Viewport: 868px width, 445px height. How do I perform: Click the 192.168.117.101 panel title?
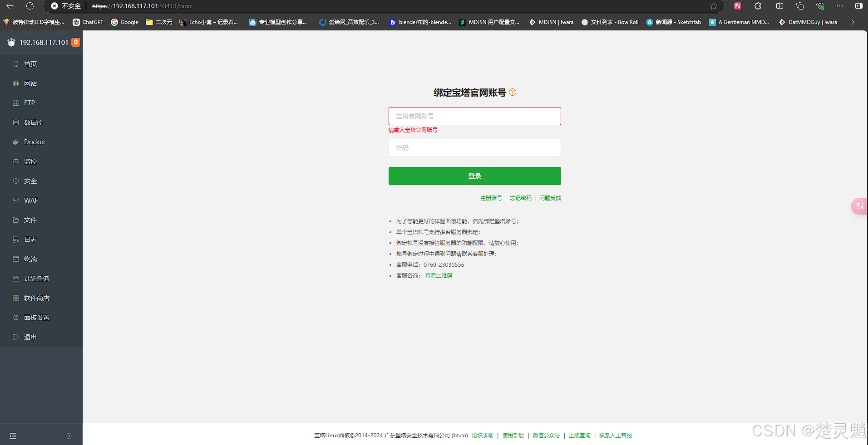pos(44,42)
